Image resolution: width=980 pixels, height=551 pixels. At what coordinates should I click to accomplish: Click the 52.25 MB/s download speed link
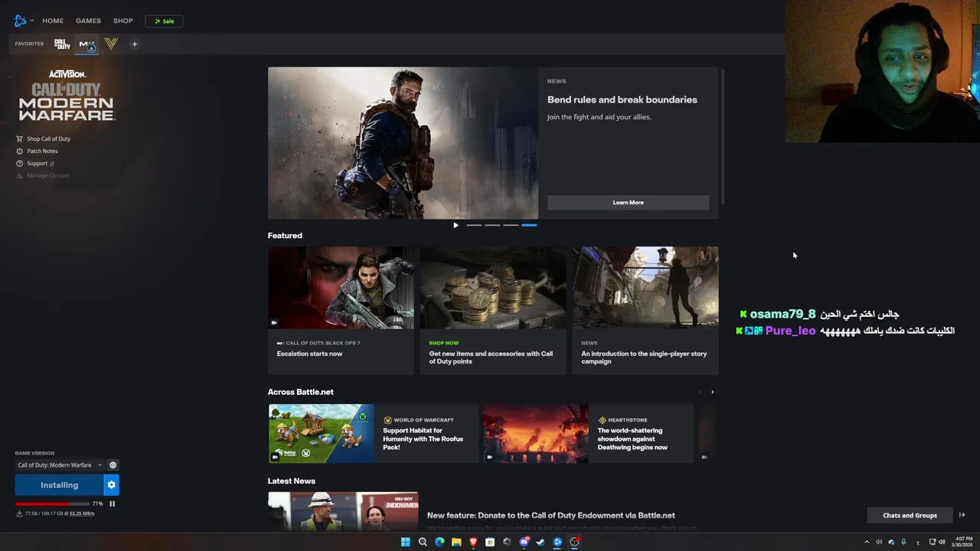click(x=82, y=514)
